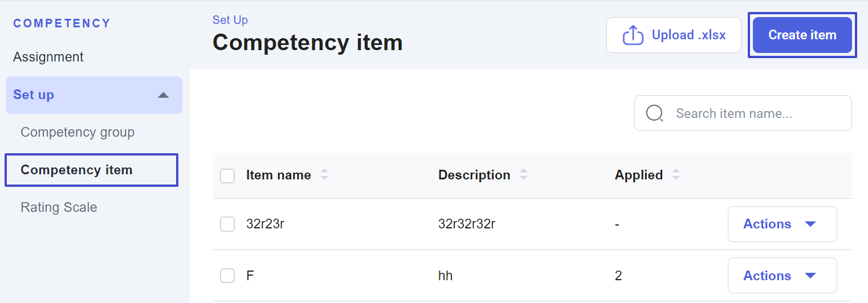Collapse the Set up section arrow
The height and width of the screenshot is (303, 868).
point(164,95)
